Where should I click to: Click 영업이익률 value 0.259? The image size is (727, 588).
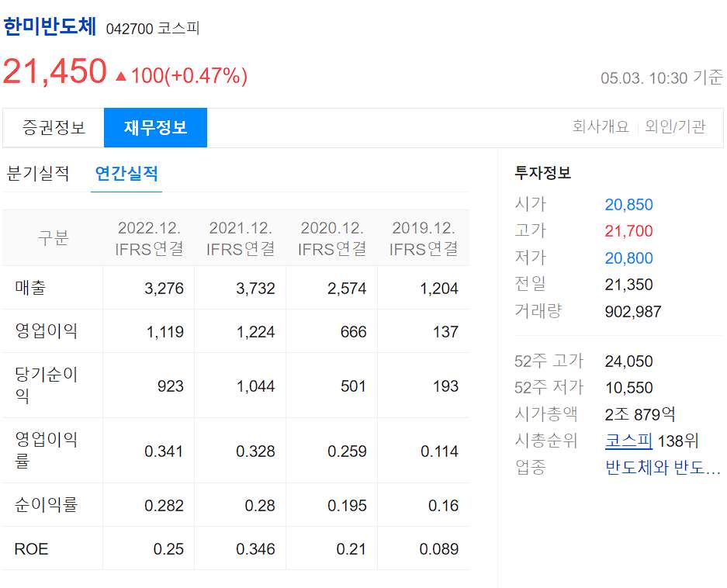pos(347,451)
